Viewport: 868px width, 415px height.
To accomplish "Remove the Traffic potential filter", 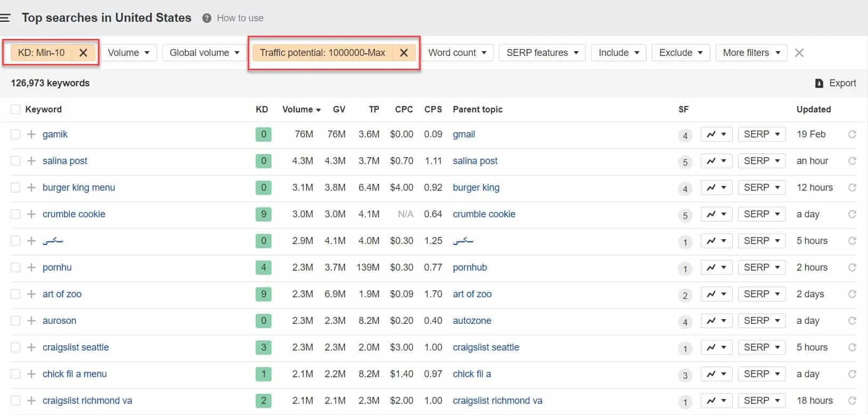I will (x=404, y=53).
